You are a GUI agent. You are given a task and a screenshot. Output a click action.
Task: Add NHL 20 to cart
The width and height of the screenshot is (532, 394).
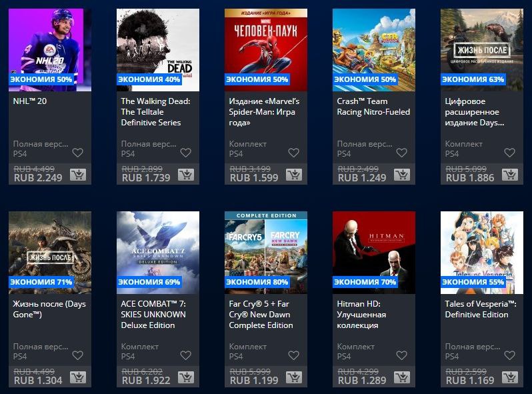click(x=78, y=175)
